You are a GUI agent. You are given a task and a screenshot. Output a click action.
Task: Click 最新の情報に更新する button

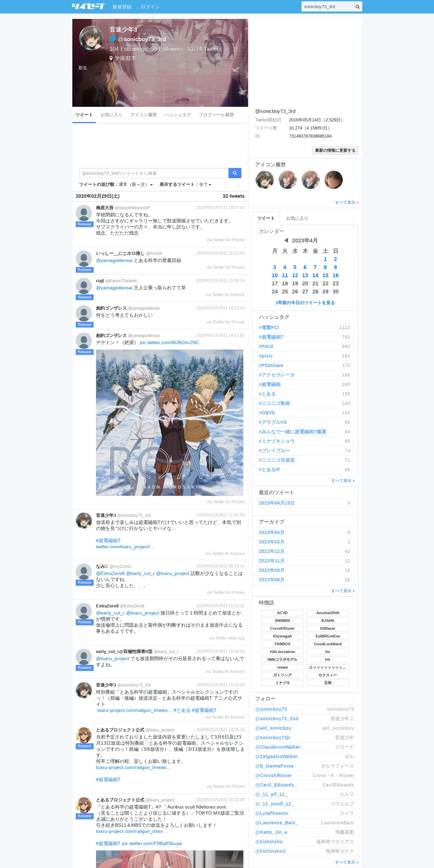[335, 150]
